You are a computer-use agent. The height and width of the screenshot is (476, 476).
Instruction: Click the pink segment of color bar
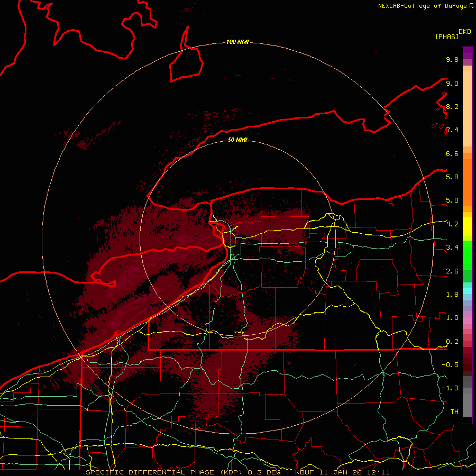(x=467, y=321)
